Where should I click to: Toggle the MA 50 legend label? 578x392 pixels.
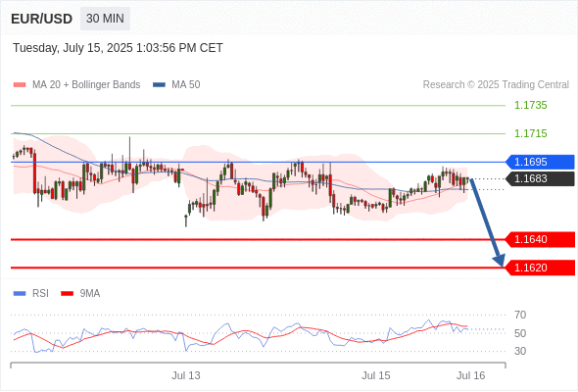(186, 85)
